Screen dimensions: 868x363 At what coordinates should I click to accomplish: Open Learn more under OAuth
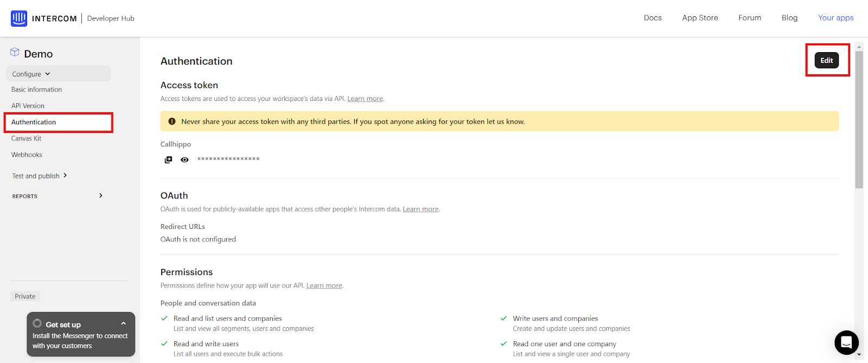point(420,209)
